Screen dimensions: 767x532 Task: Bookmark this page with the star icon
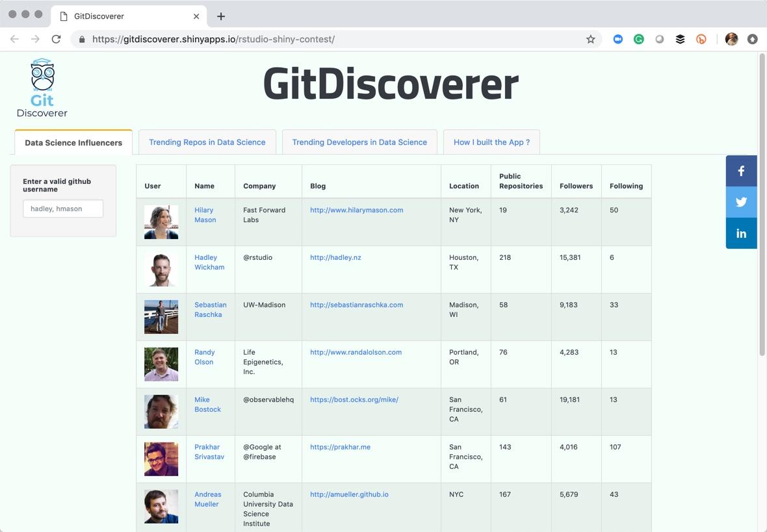[x=590, y=39]
